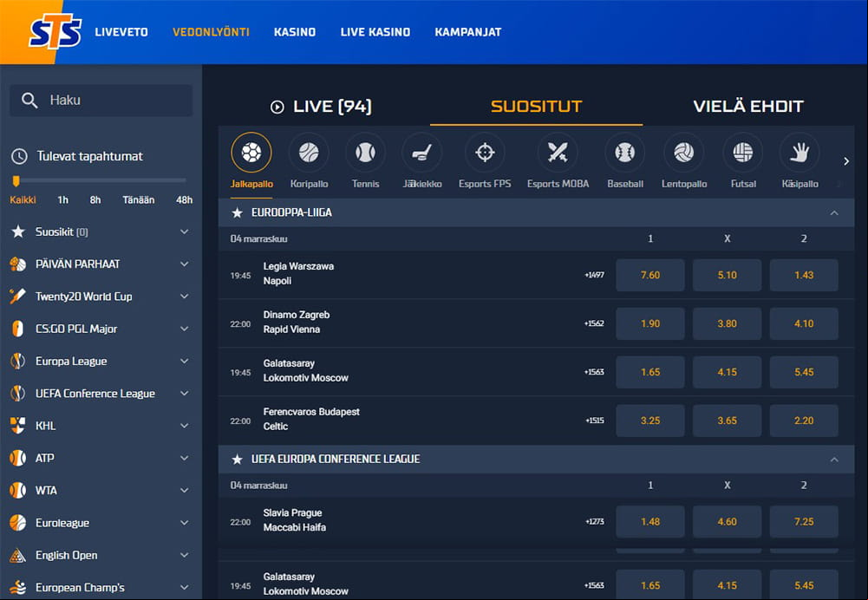Bet 2.20 on Celtic win
Screen dimensions: 868x600
click(804, 421)
